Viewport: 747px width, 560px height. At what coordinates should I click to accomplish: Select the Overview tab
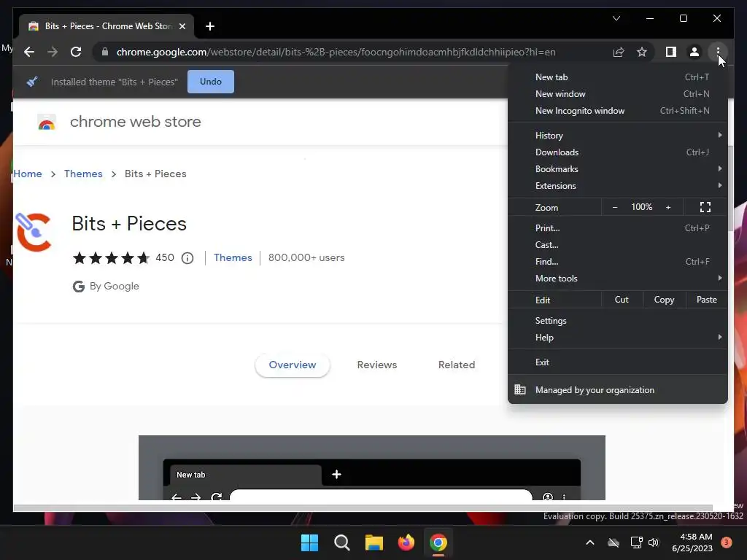[x=293, y=365]
